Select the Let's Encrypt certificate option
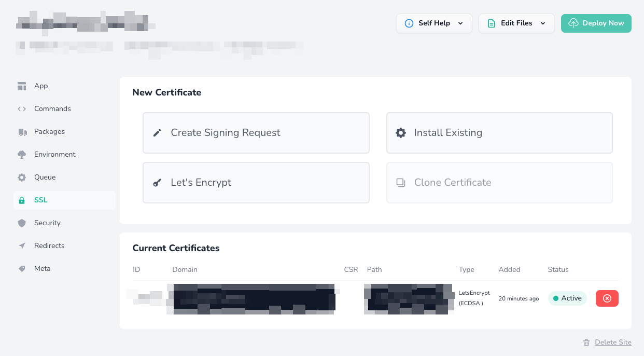 (256, 183)
